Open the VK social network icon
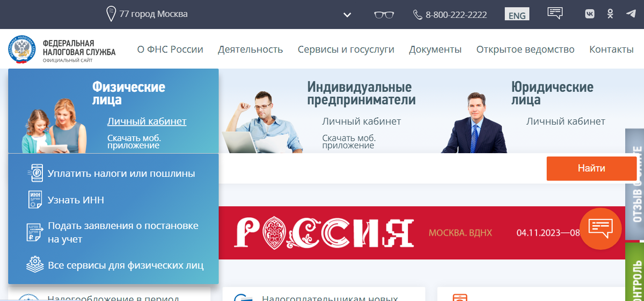The image size is (644, 301). point(590,14)
